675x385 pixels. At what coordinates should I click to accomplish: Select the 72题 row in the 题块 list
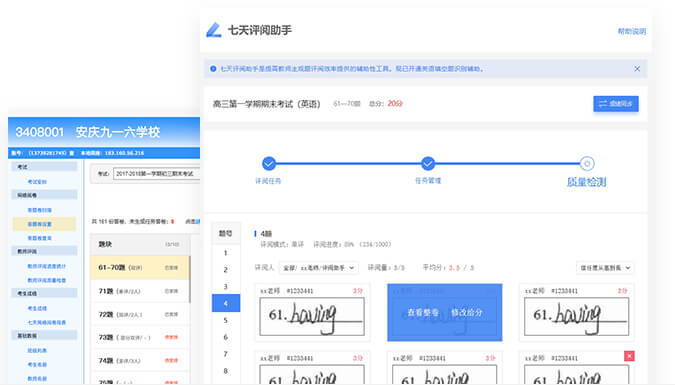(139, 314)
